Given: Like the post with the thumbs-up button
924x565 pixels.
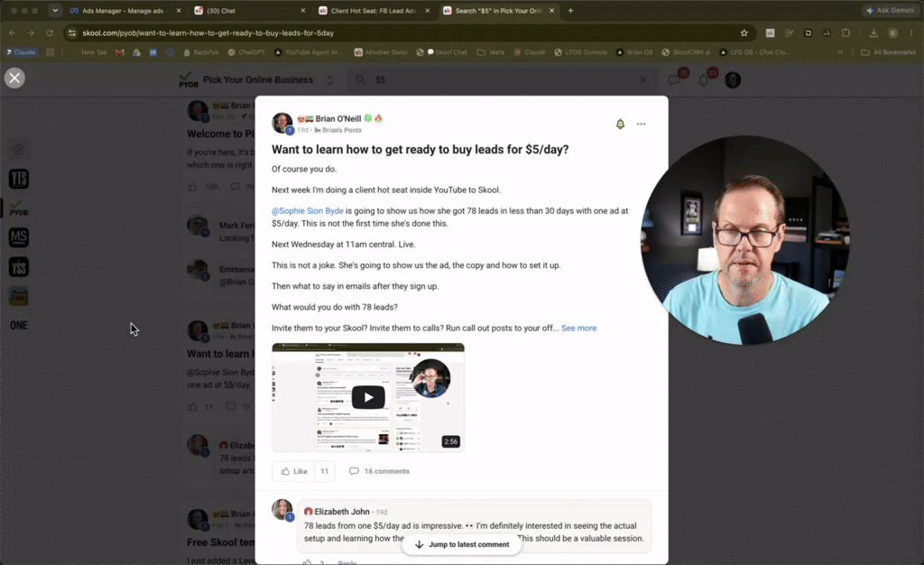Looking at the screenshot, I should [293, 471].
